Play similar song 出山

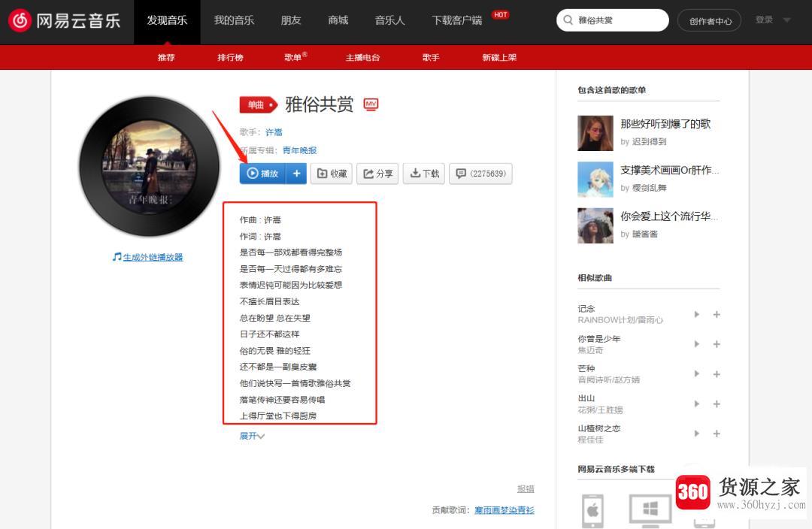(696, 404)
